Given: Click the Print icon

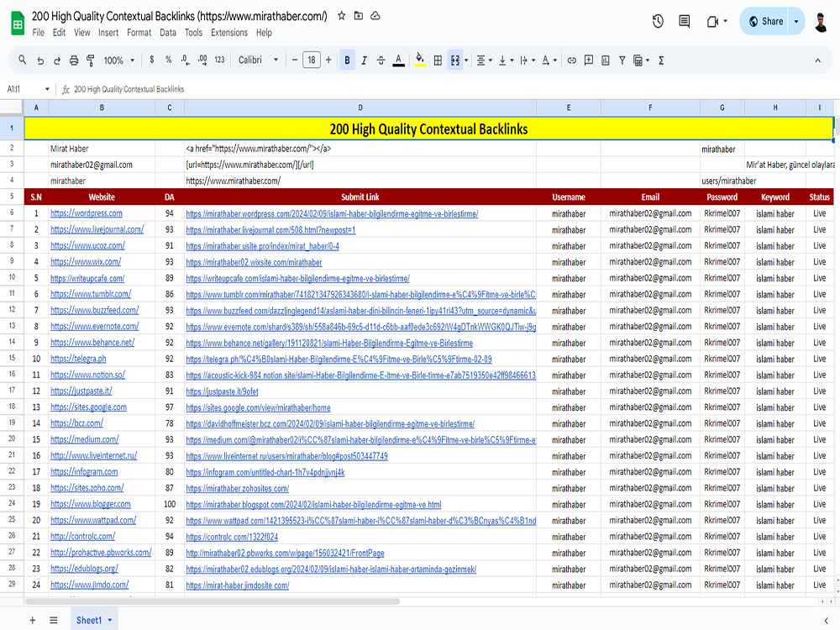Looking at the screenshot, I should point(74,60).
